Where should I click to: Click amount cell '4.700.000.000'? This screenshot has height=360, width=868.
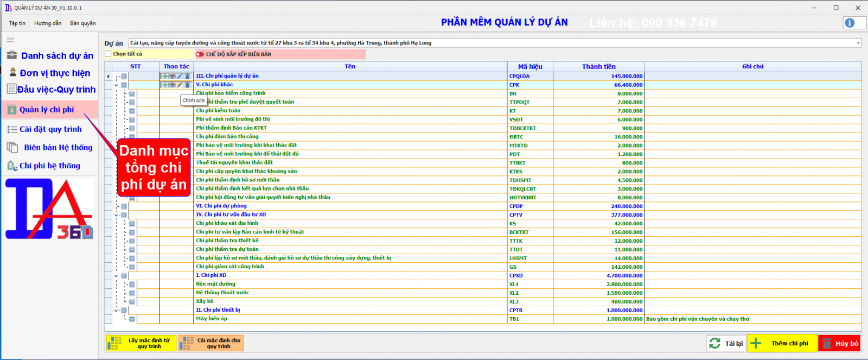pyautogui.click(x=598, y=276)
